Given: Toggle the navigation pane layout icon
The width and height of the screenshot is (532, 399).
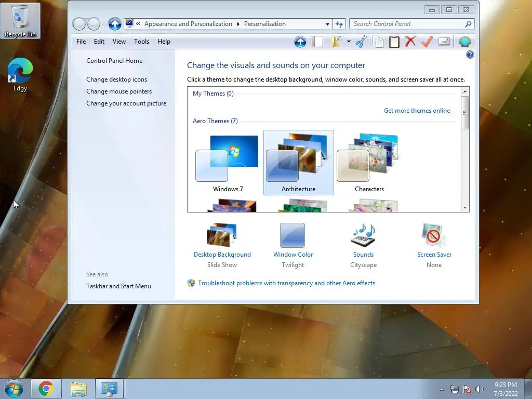Looking at the screenshot, I should [317, 42].
